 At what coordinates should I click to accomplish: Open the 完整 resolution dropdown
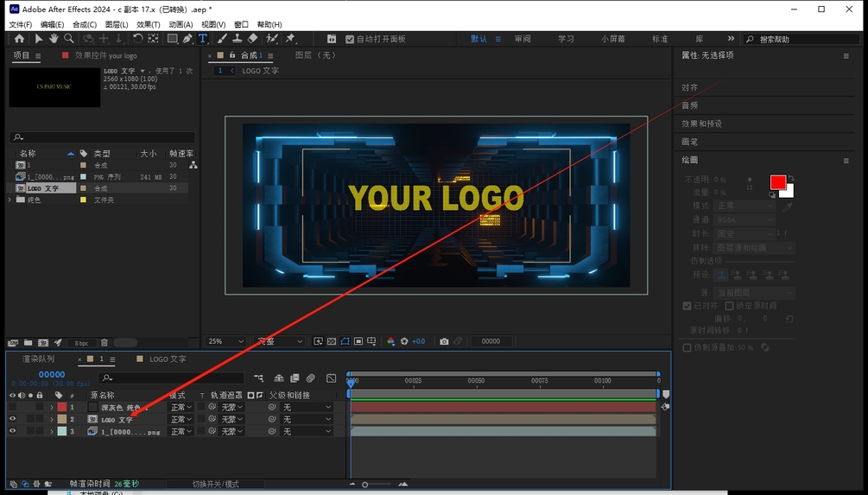click(x=278, y=341)
